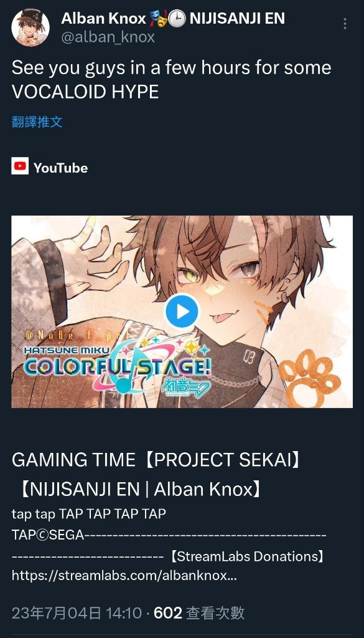This screenshot has height=638, width=364.
Task: Click the YouTube source label text
Action: click(60, 168)
